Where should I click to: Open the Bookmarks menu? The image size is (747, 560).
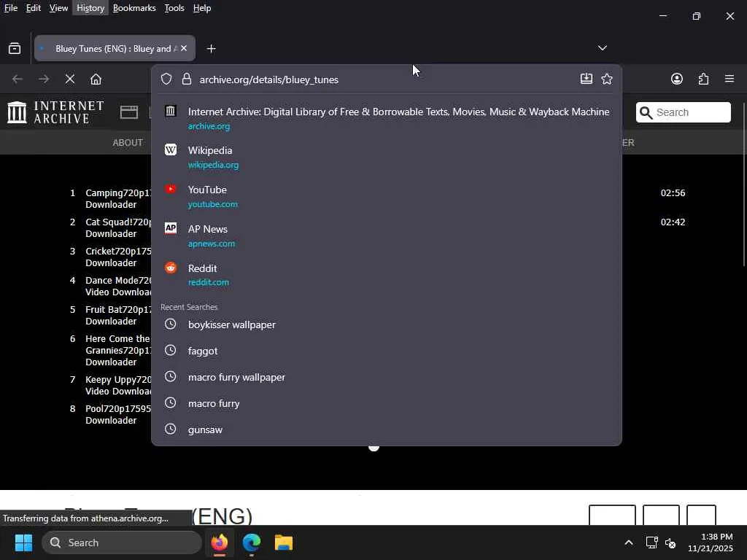click(134, 8)
